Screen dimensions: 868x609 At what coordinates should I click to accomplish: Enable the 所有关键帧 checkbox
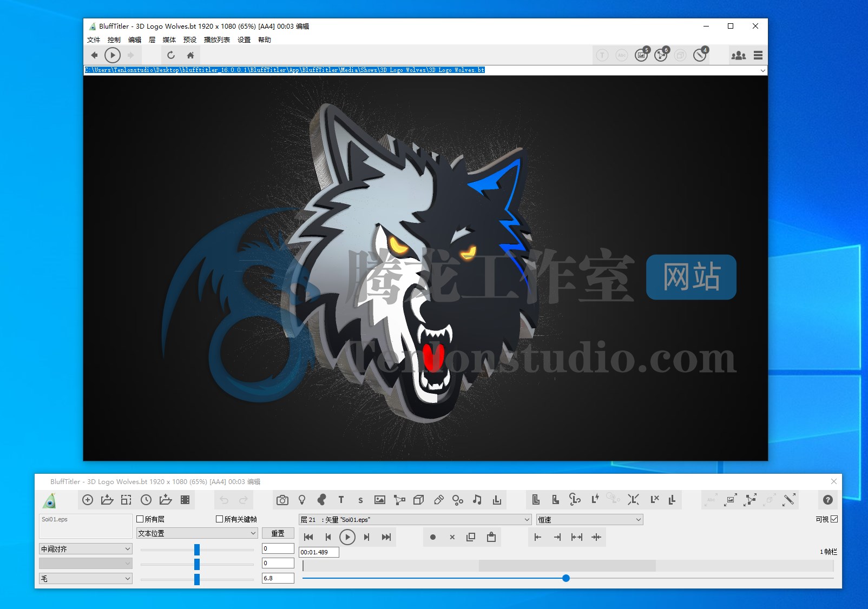[x=219, y=519]
